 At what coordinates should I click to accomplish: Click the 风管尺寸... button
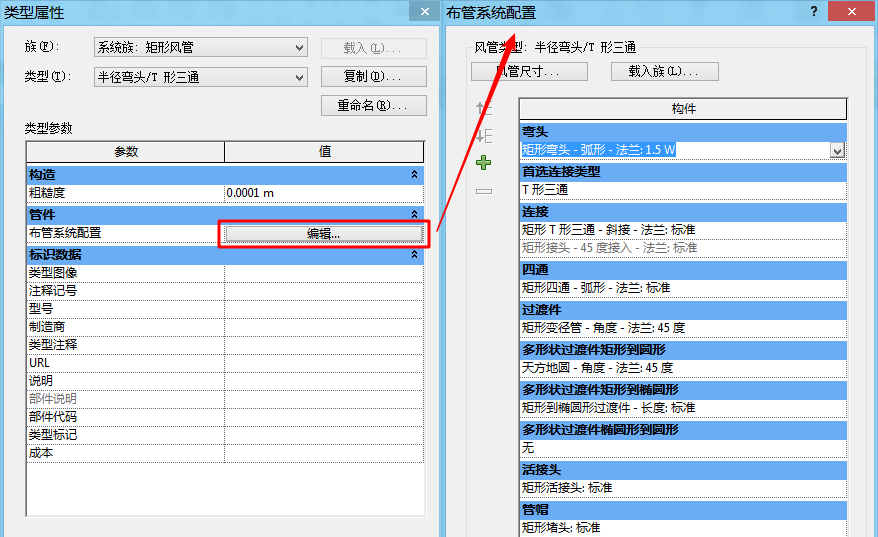coord(529,72)
